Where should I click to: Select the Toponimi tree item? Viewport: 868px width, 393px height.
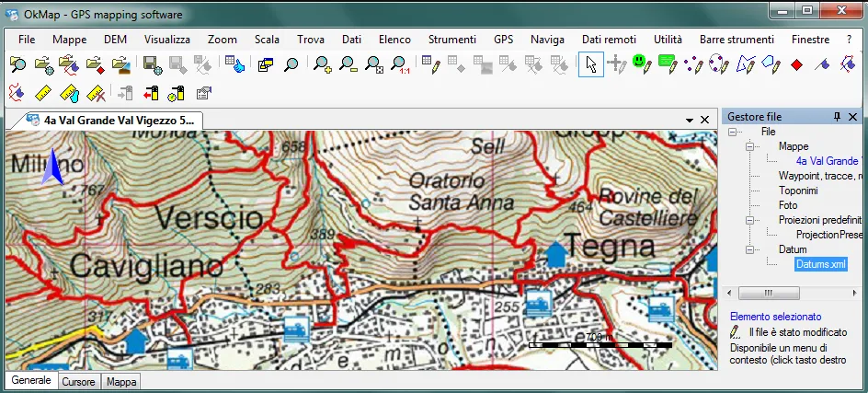[x=798, y=191]
